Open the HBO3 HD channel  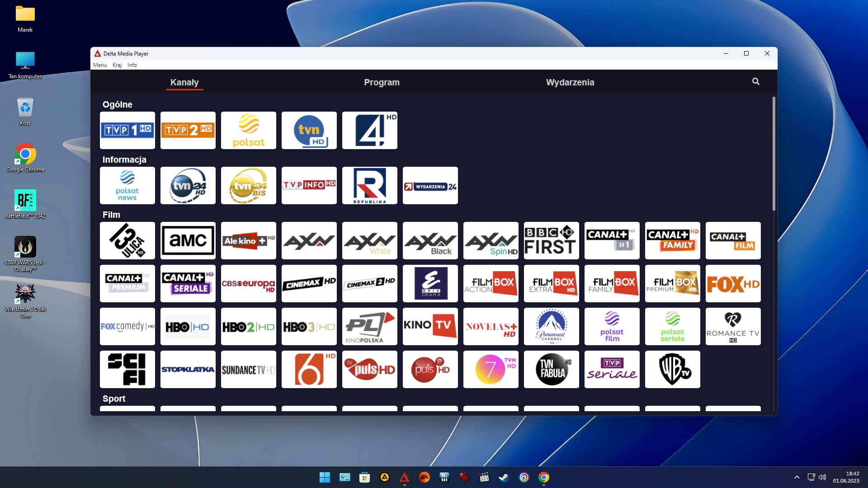[309, 326]
